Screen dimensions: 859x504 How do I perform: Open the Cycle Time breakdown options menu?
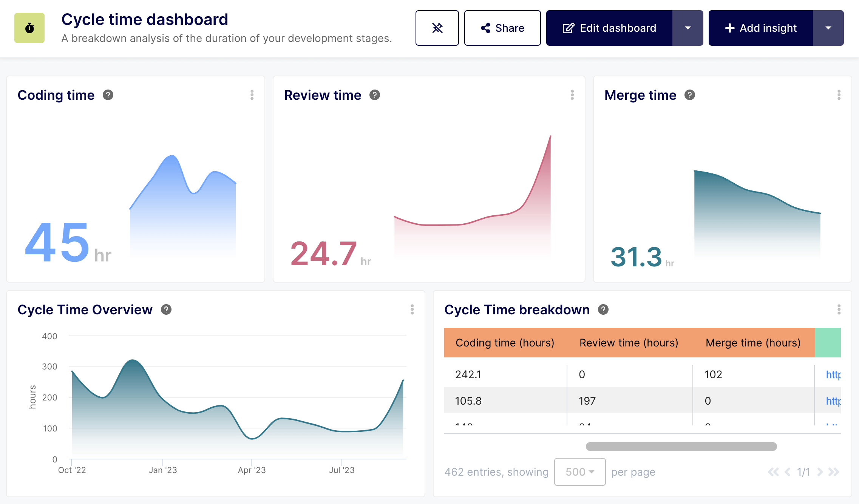(839, 310)
